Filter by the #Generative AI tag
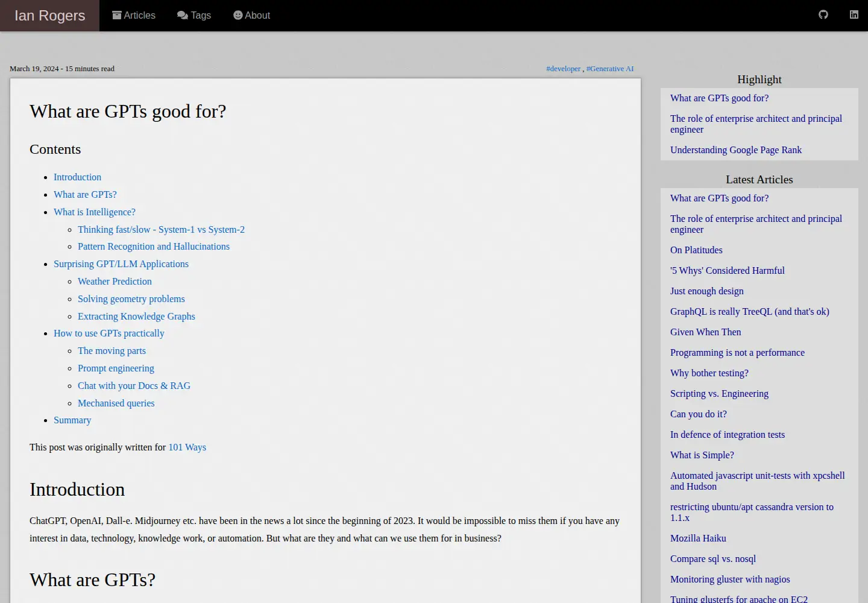Screen dimensions: 868x603 click(610, 69)
